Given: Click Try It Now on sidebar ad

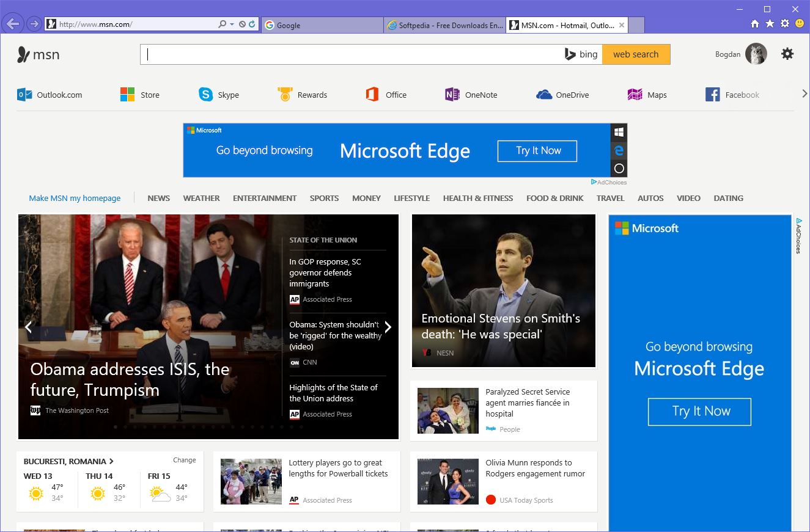Looking at the screenshot, I should (x=699, y=411).
